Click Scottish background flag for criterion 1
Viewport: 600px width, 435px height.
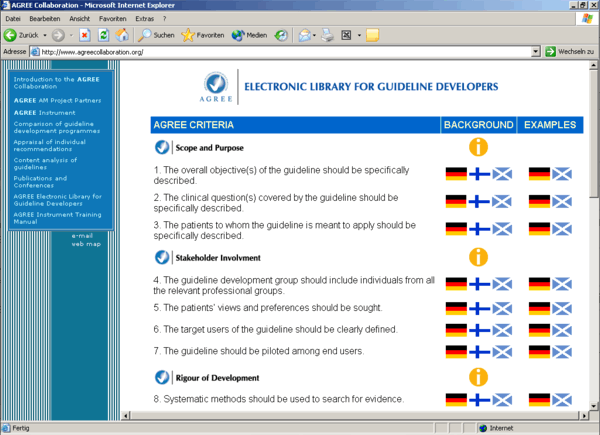(x=502, y=174)
